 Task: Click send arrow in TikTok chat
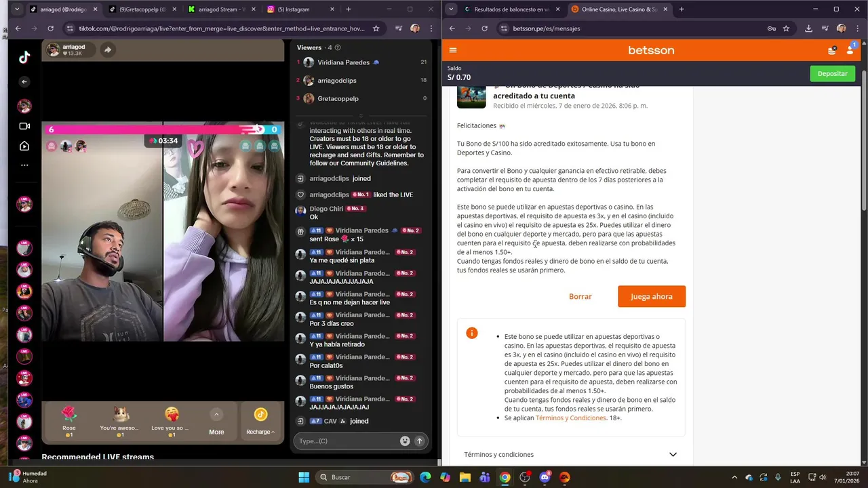tap(419, 441)
